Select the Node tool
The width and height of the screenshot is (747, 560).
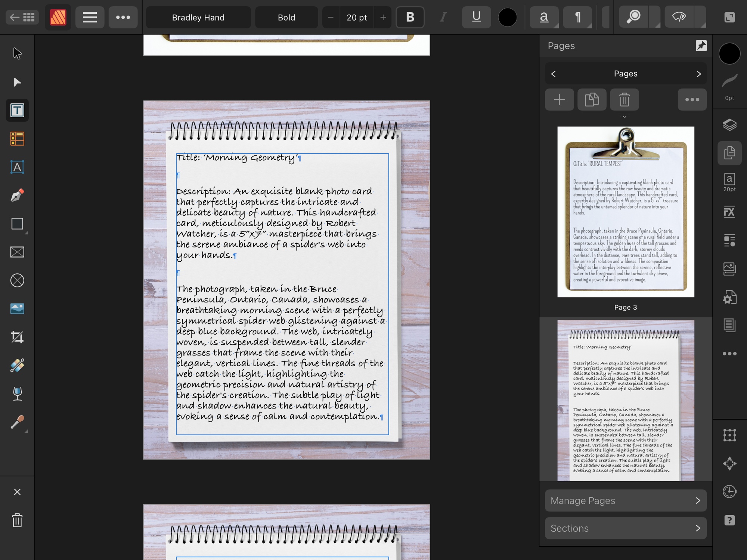pos(17,82)
